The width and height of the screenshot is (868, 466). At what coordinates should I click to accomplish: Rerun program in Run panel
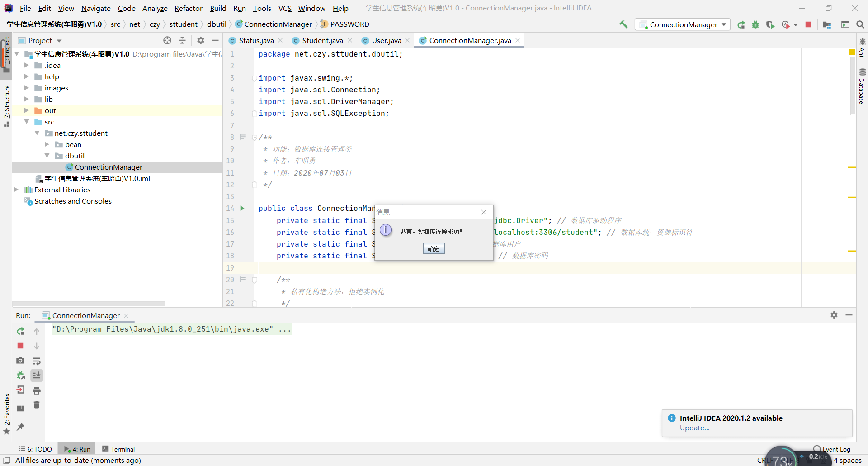click(x=20, y=331)
